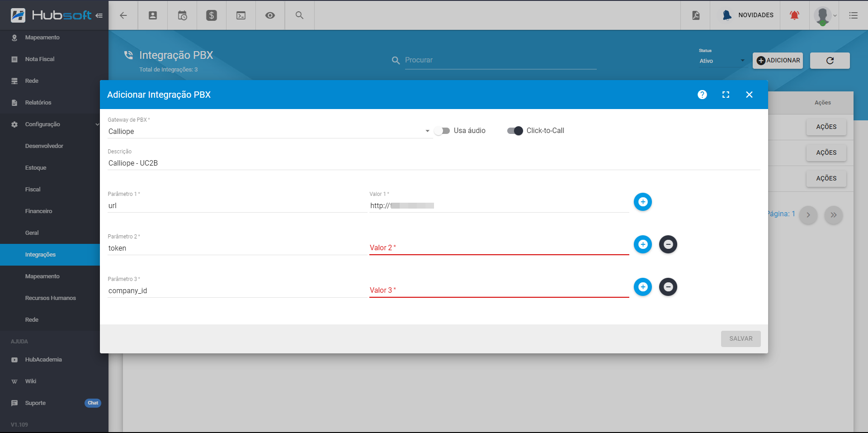
Task: Open the Gateway de PBX dropdown
Action: pyautogui.click(x=269, y=131)
